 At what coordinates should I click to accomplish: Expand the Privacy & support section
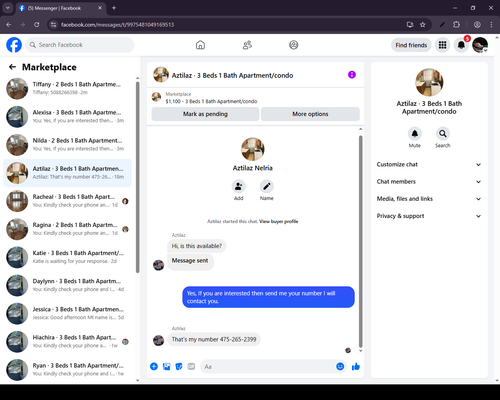(429, 216)
